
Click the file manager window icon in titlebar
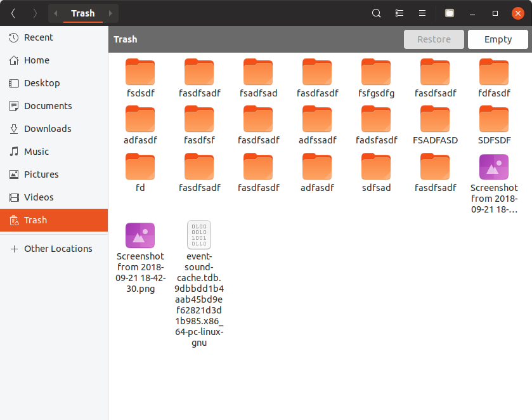450,13
